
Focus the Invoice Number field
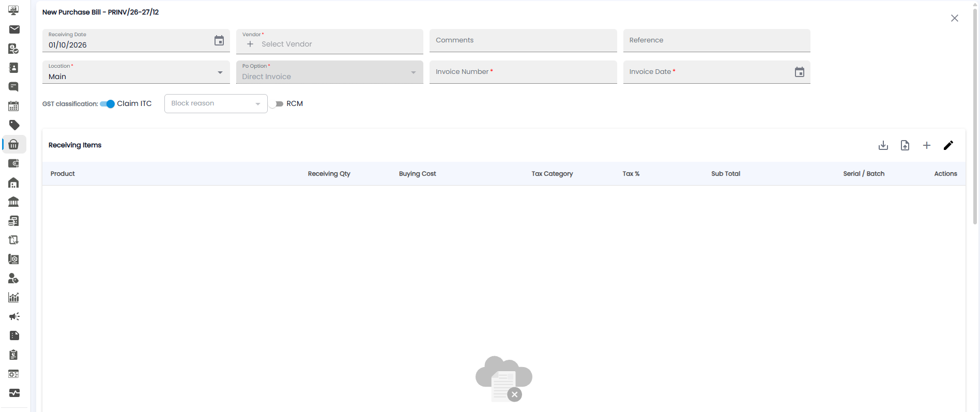tap(523, 72)
